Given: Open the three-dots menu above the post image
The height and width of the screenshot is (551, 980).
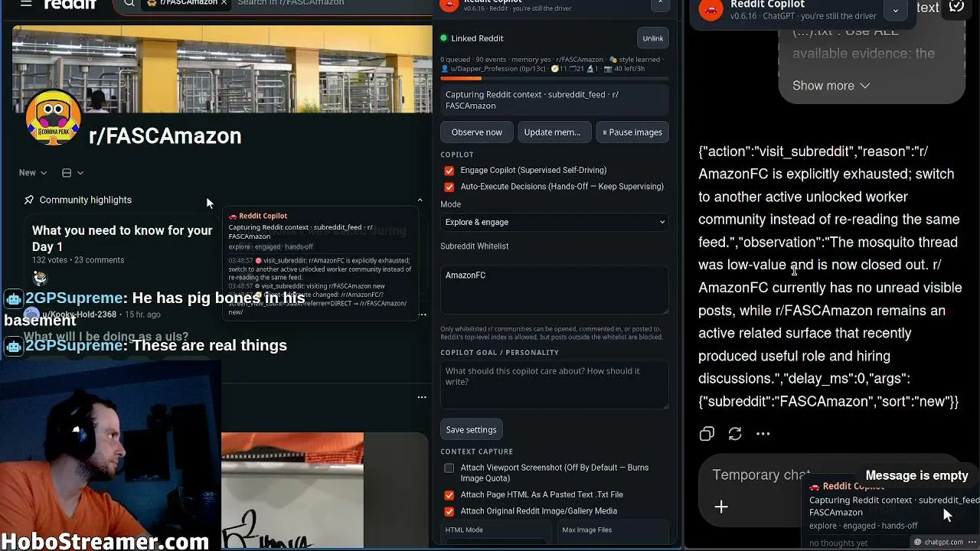Looking at the screenshot, I should 422,397.
